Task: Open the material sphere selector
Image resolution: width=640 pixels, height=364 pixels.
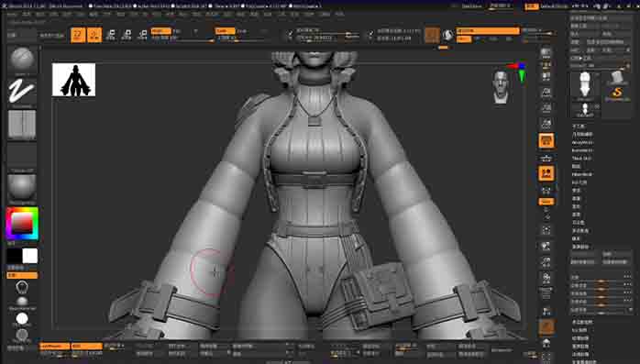Action: [22, 188]
